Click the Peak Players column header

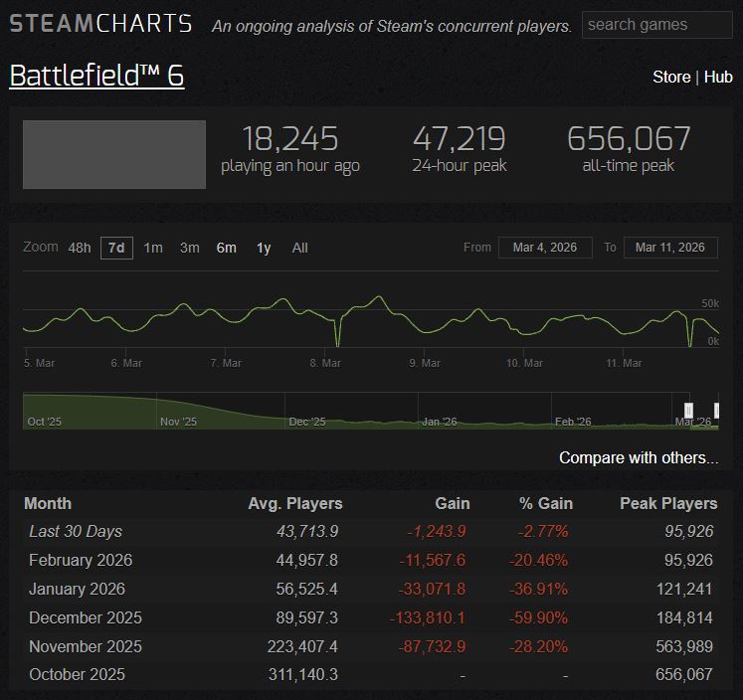point(668,503)
